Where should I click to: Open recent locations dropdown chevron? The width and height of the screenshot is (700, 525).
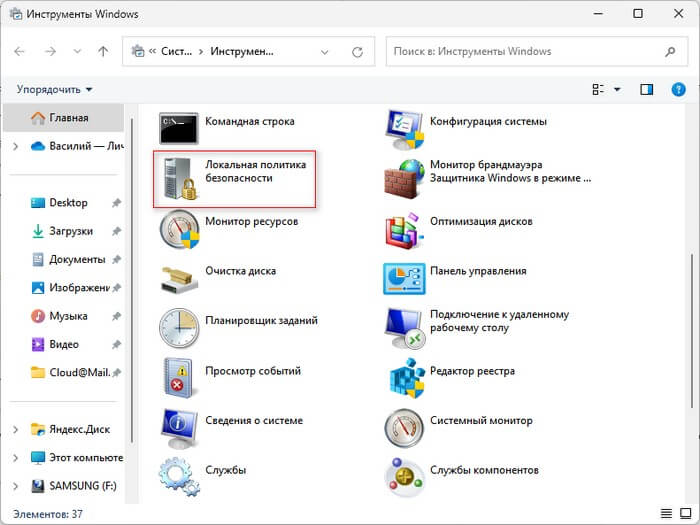[77, 52]
